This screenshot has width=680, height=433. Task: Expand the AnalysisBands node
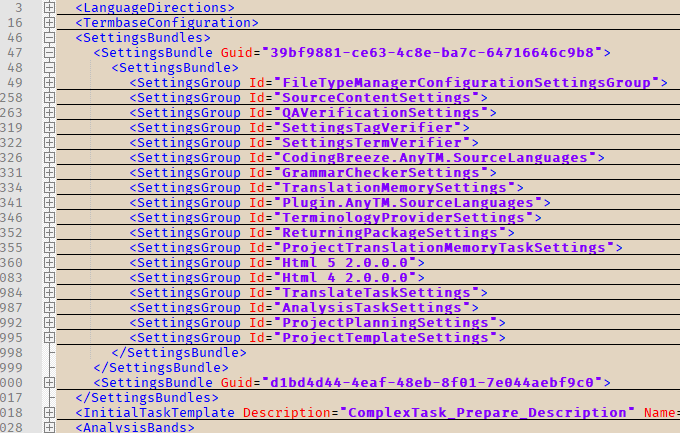(50, 427)
